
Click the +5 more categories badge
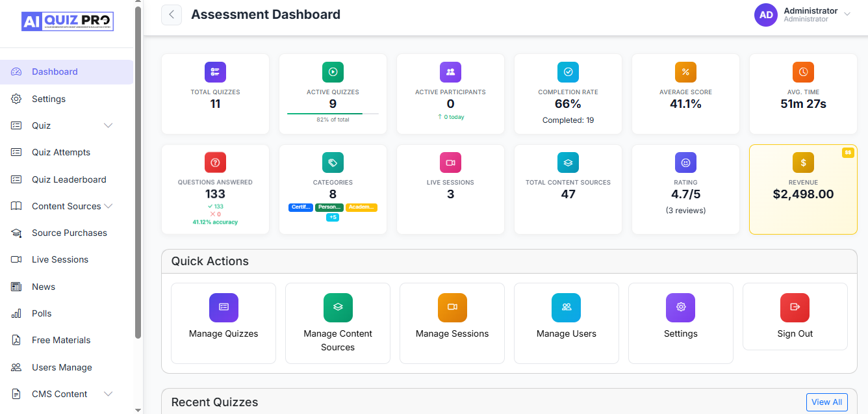(333, 218)
